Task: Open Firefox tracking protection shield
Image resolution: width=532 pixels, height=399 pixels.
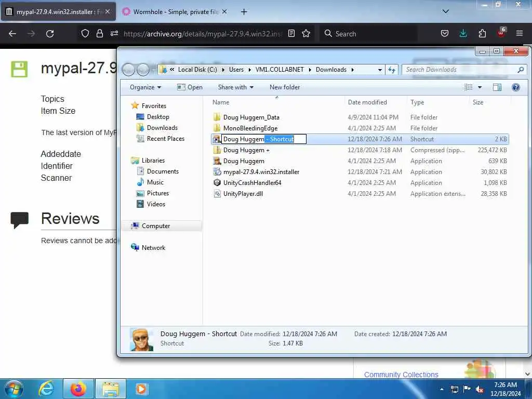Action: tap(85, 33)
